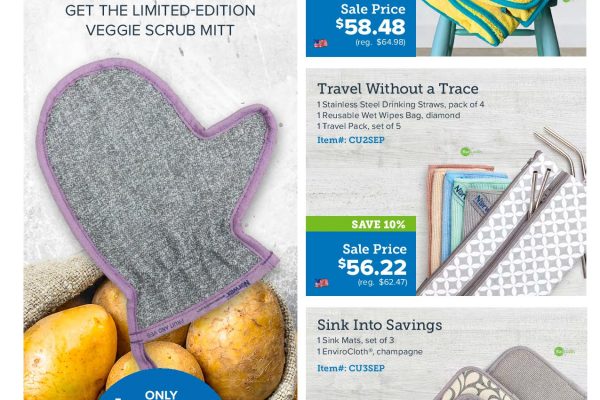
Task: Select the Travel Without a Trace heading
Action: coord(398,89)
